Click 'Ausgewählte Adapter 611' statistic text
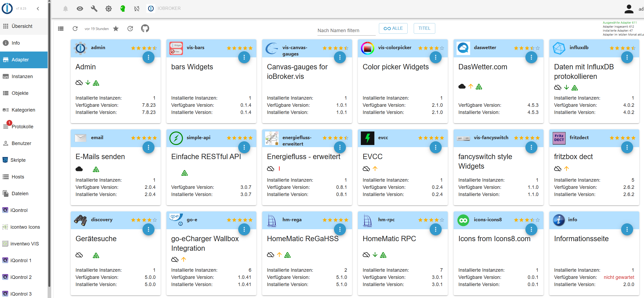Screen dimensions: 644x298 tap(620, 23)
